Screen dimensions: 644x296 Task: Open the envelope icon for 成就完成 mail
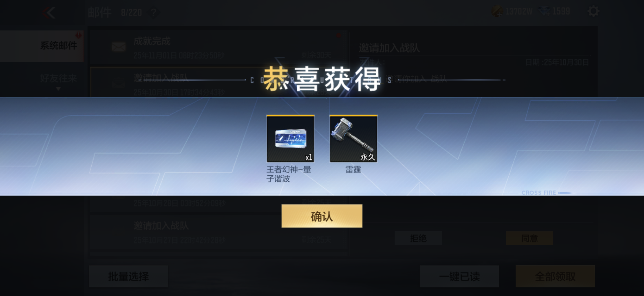click(119, 47)
